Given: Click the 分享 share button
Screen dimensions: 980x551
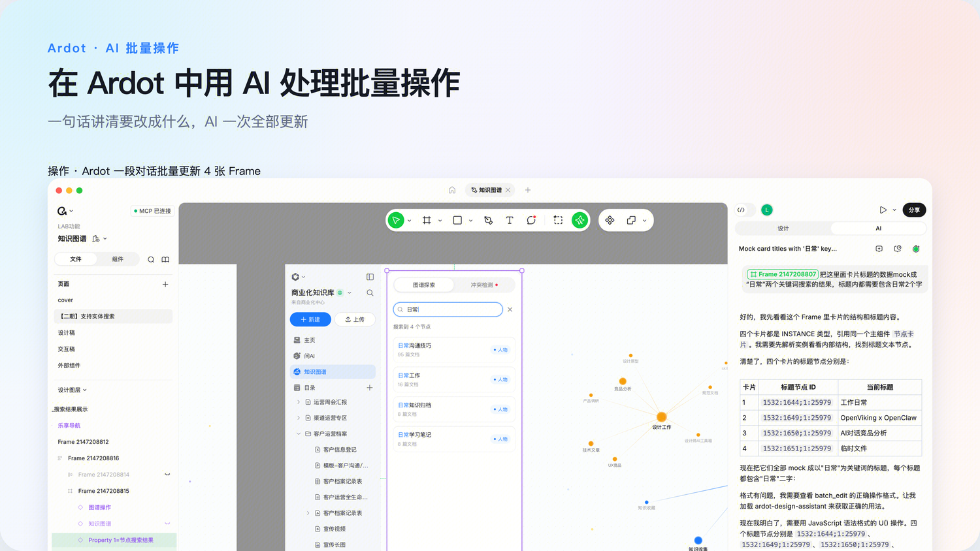Looking at the screenshot, I should click(914, 210).
